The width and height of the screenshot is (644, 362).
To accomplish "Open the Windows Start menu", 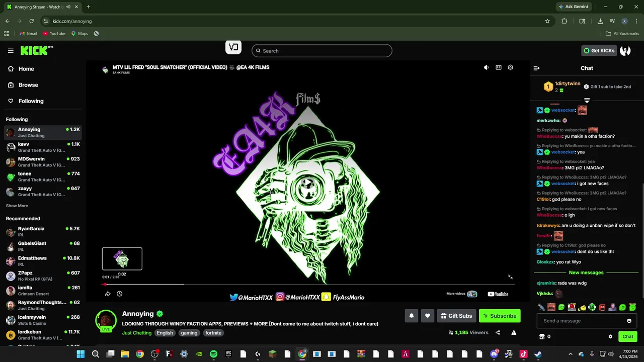I will point(80,354).
